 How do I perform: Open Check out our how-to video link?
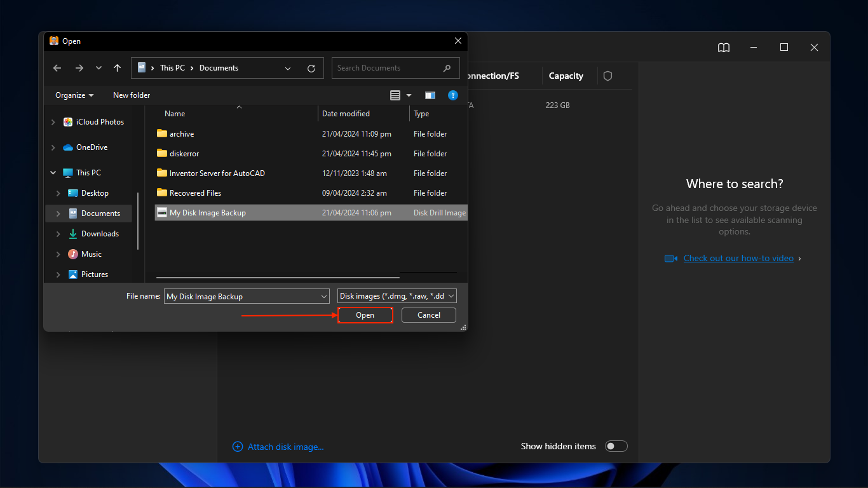click(738, 259)
